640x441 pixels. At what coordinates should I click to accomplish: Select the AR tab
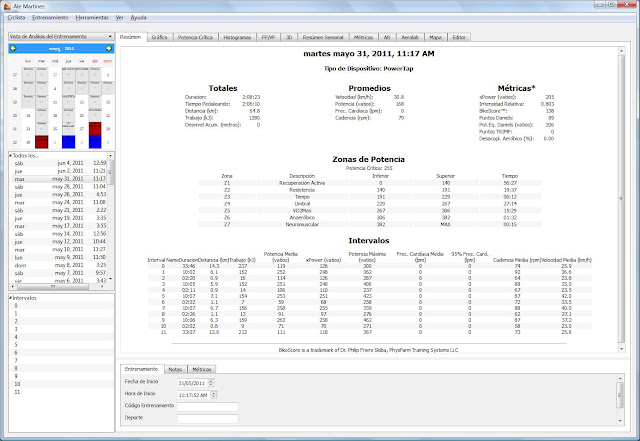coord(387,37)
